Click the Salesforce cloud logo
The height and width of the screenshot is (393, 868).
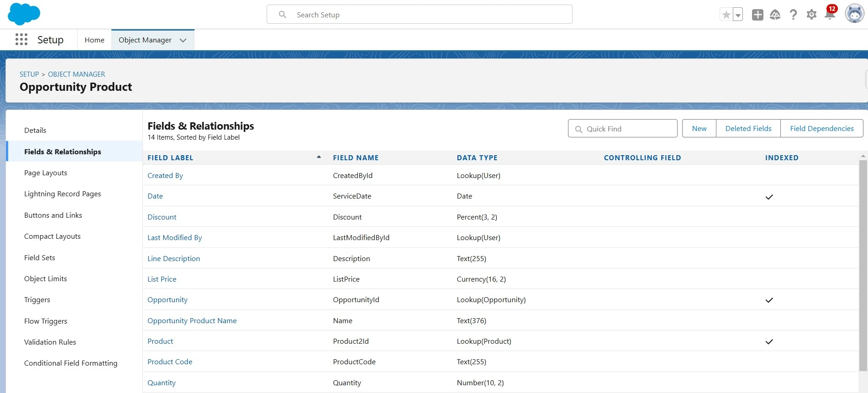click(x=24, y=14)
